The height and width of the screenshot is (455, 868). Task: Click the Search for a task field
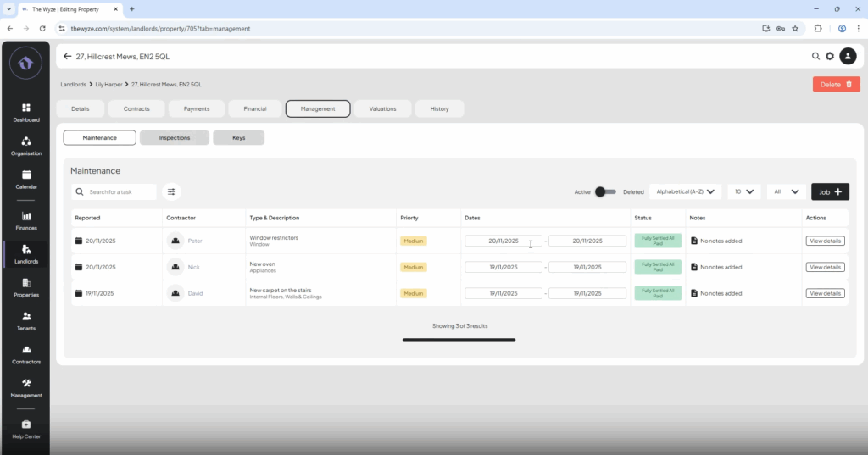tap(119, 192)
